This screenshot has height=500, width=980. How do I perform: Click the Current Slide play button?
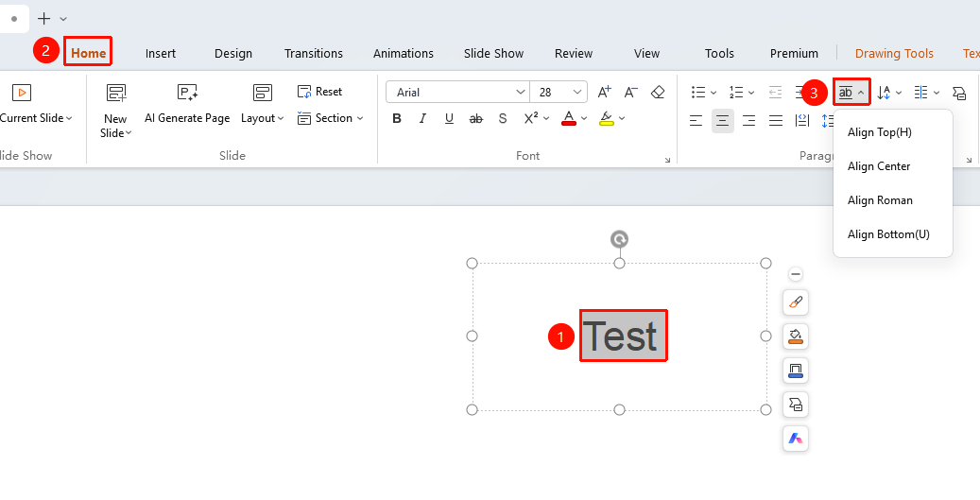pos(21,93)
